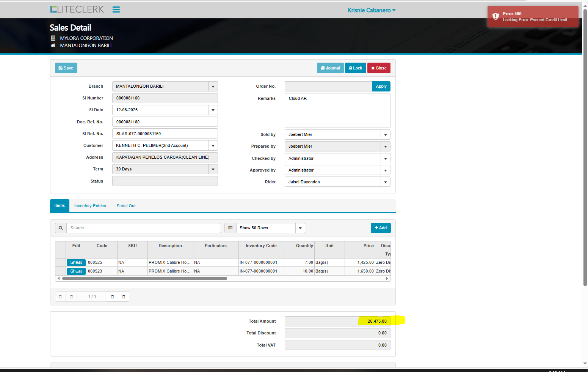
Task: Open the Show 50 Rows dropdown
Action: click(300, 228)
